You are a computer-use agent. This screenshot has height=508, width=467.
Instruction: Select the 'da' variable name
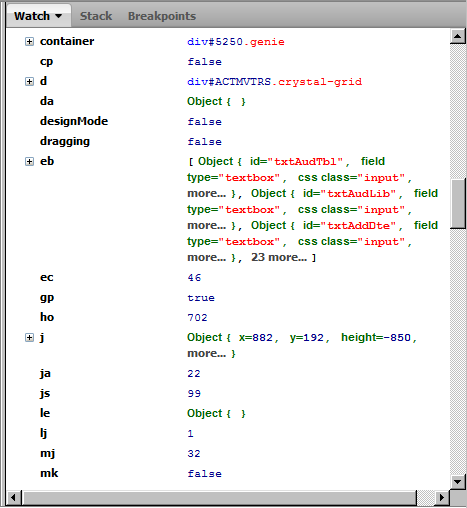tap(47, 101)
